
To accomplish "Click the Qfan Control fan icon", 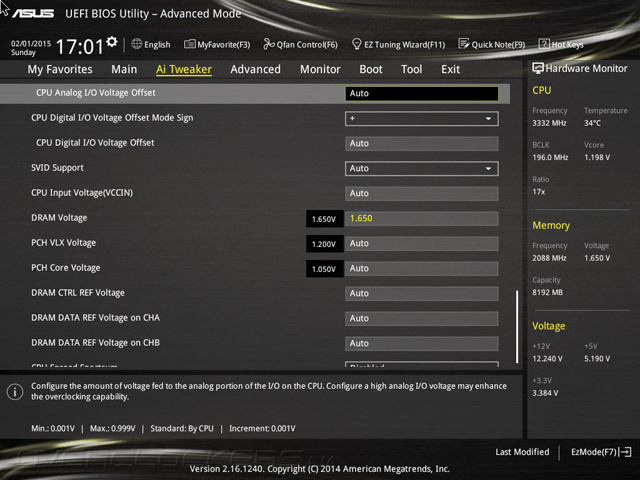I will coord(269,44).
